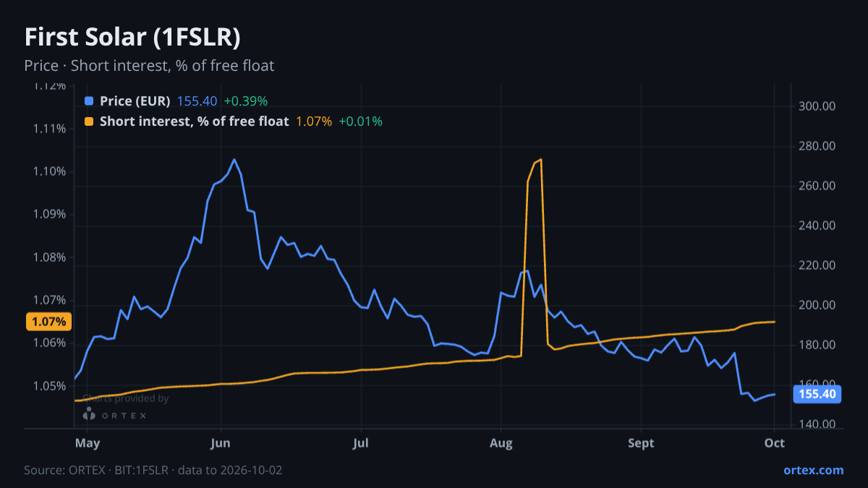Click the 220.00 right axis label
Screen dimensions: 868x488
tap(819, 265)
